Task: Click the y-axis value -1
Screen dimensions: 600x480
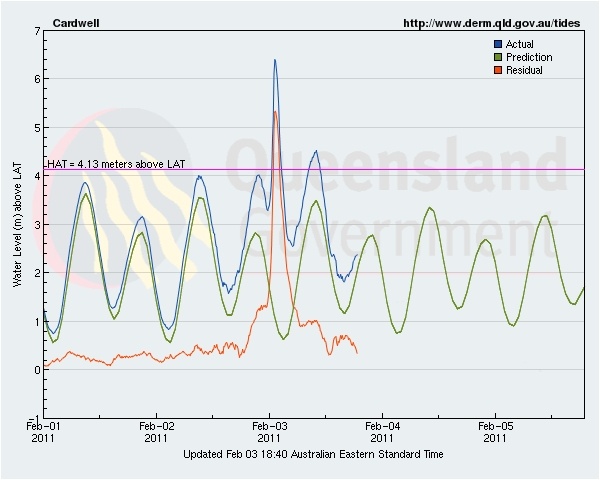Action: coord(35,418)
